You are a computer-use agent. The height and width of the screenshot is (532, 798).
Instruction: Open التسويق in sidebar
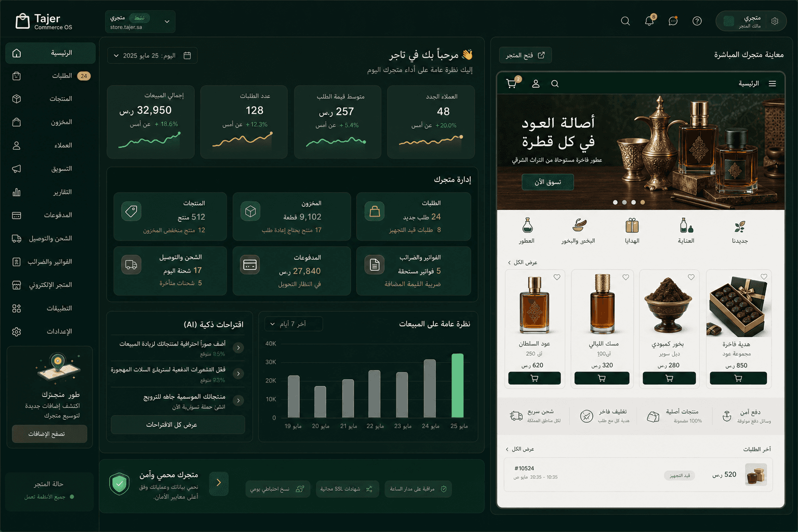(x=50, y=169)
